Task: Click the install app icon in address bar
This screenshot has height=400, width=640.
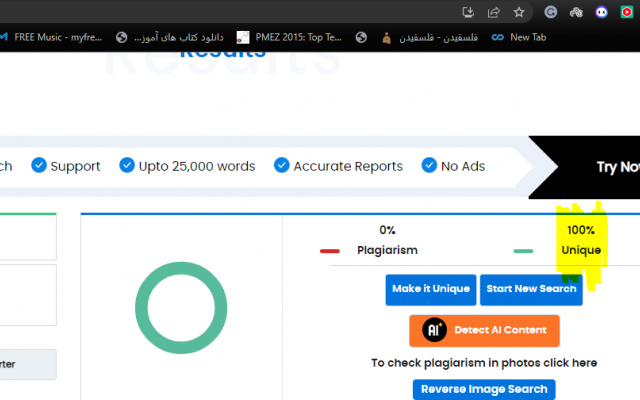Action: (468, 12)
